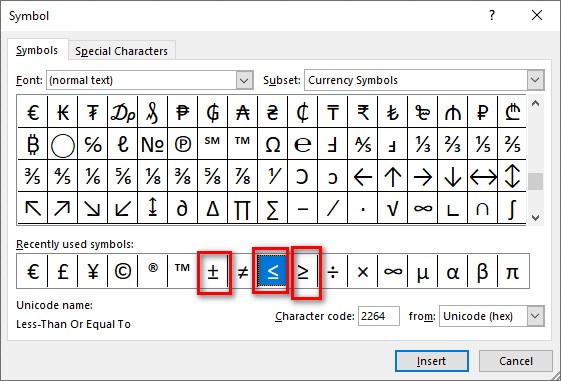Click the Insert button
Screen dimensions: 561x381
(x=431, y=361)
